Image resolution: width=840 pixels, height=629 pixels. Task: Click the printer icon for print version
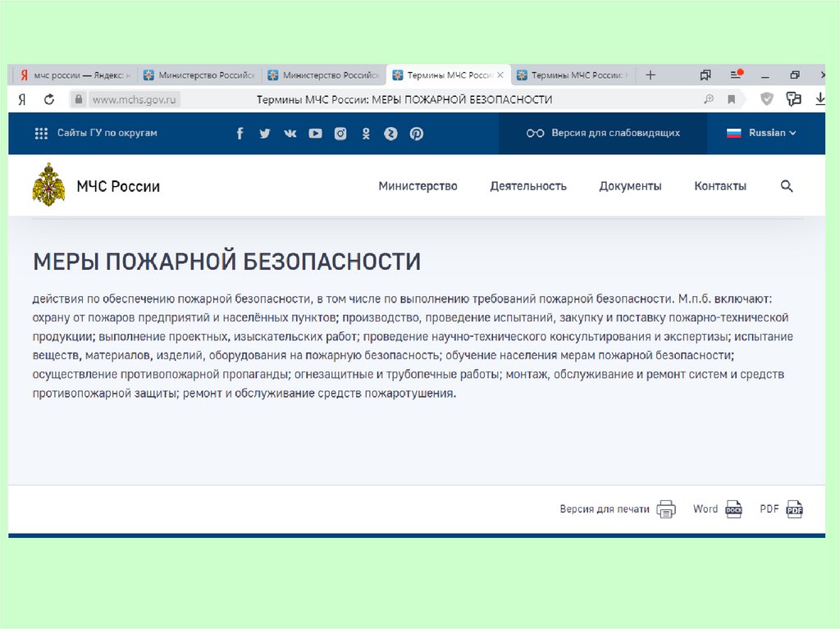666,509
